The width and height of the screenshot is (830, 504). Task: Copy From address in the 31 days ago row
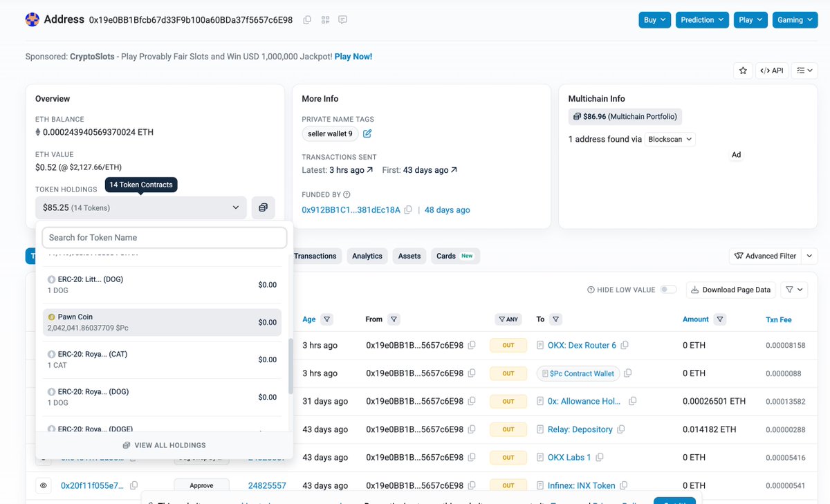tap(472, 401)
